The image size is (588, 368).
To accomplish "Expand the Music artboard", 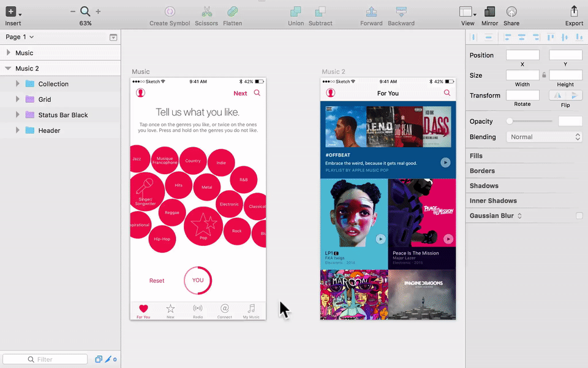I will pyautogui.click(x=8, y=53).
